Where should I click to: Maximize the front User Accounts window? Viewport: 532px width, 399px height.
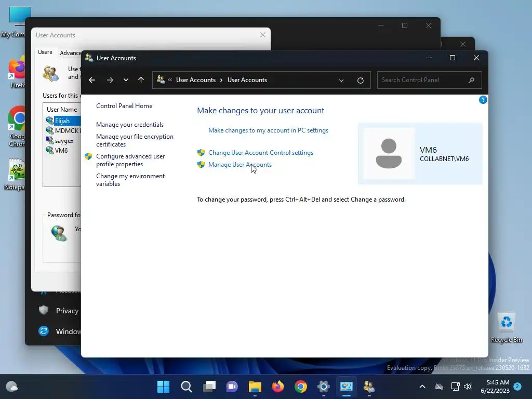pyautogui.click(x=453, y=58)
